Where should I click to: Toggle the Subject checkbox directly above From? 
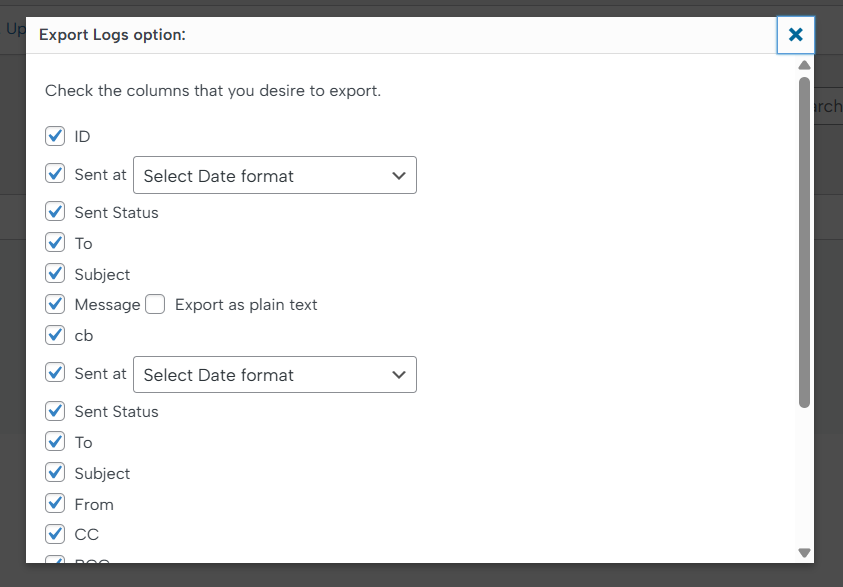pyautogui.click(x=55, y=473)
